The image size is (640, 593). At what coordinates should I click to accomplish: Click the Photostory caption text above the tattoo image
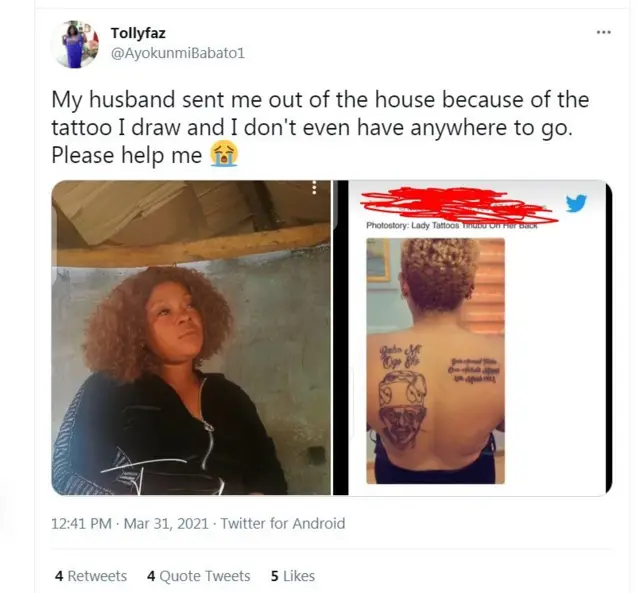click(452, 225)
